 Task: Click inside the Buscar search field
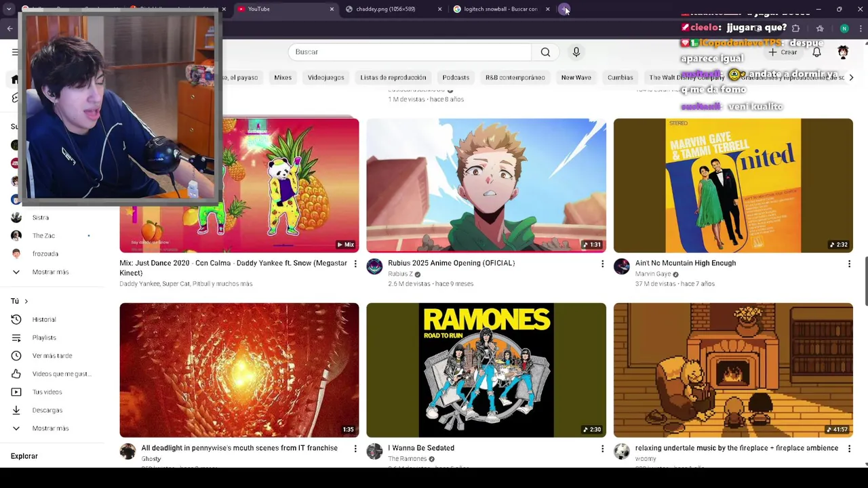click(410, 52)
